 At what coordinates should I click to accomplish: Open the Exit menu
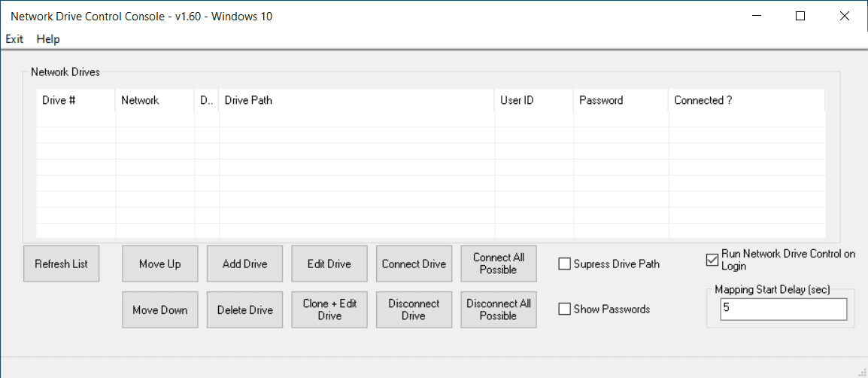pos(14,39)
